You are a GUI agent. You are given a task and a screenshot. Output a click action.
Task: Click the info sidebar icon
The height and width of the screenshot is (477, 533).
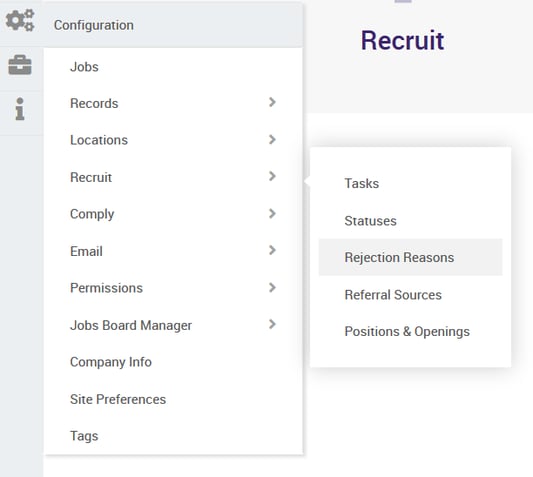pyautogui.click(x=20, y=109)
